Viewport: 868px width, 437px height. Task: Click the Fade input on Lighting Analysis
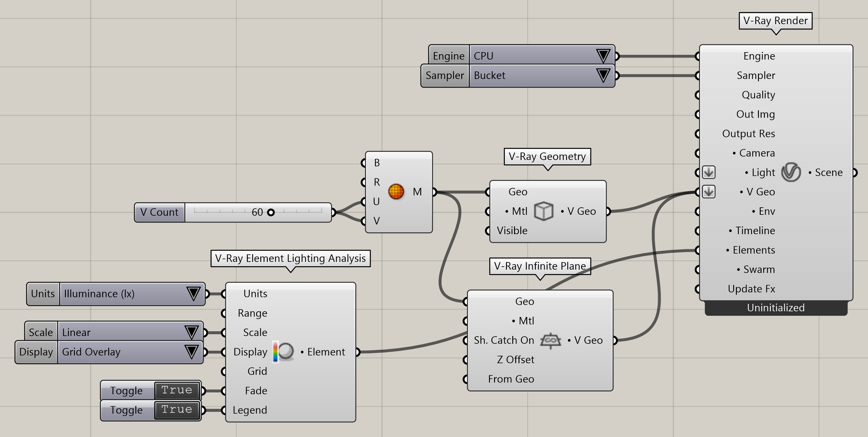(x=256, y=391)
